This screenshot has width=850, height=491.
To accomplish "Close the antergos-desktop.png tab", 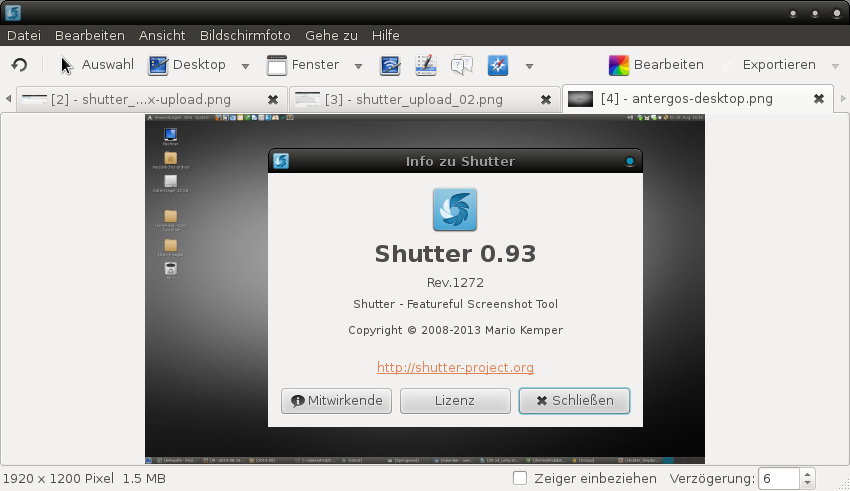I will point(819,99).
